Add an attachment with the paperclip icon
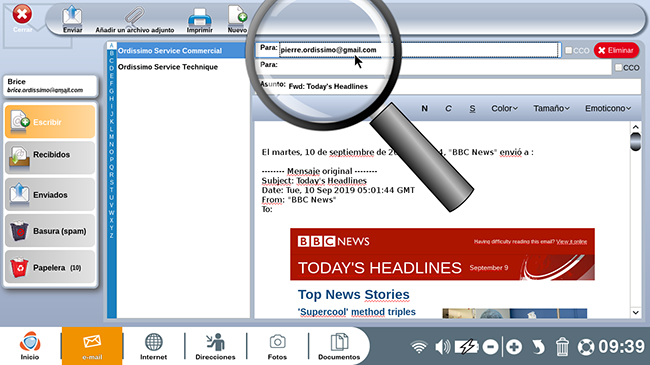The image size is (650, 365). click(135, 19)
